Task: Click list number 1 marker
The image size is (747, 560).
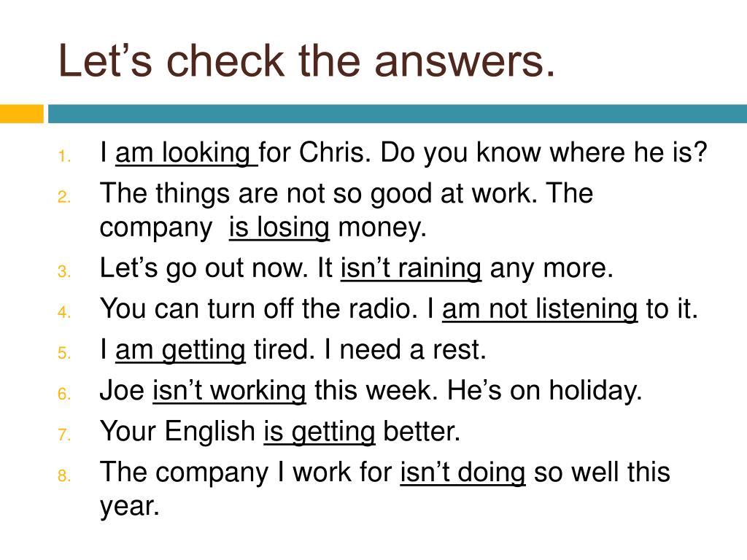Action: coord(64,156)
